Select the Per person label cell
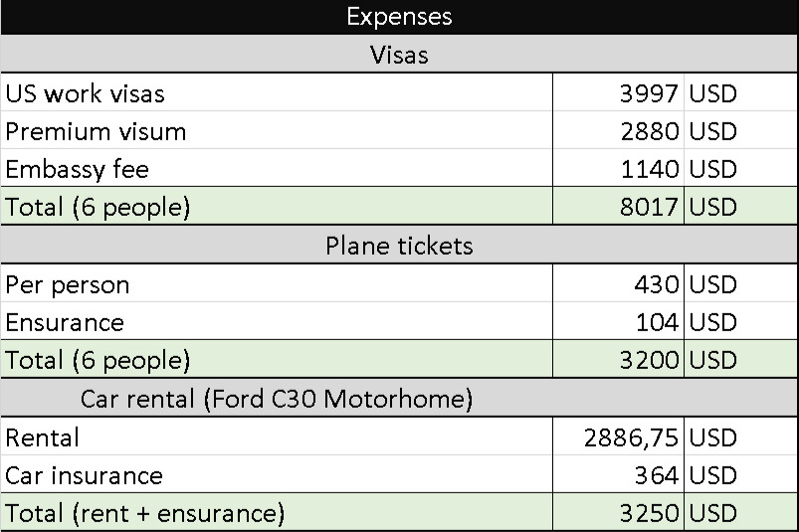This screenshot has height=532, width=799. (277, 283)
